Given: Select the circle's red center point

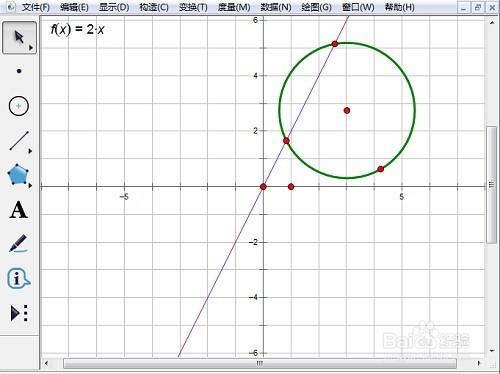Looking at the screenshot, I should tap(347, 111).
